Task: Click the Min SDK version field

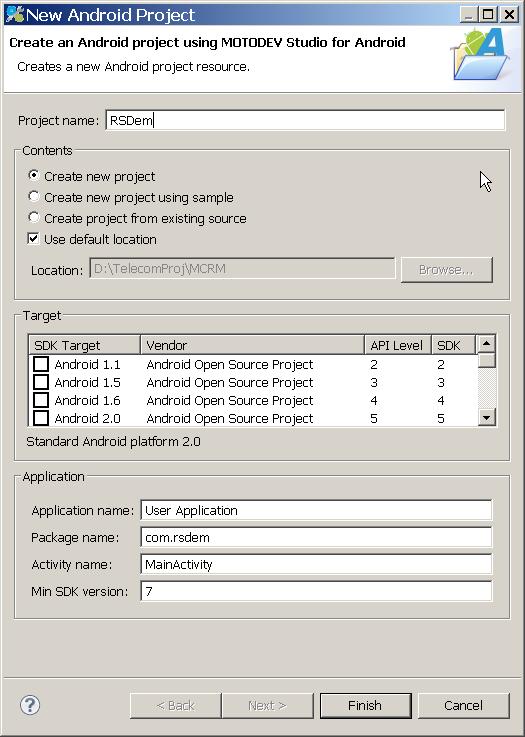Action: tap(316, 591)
